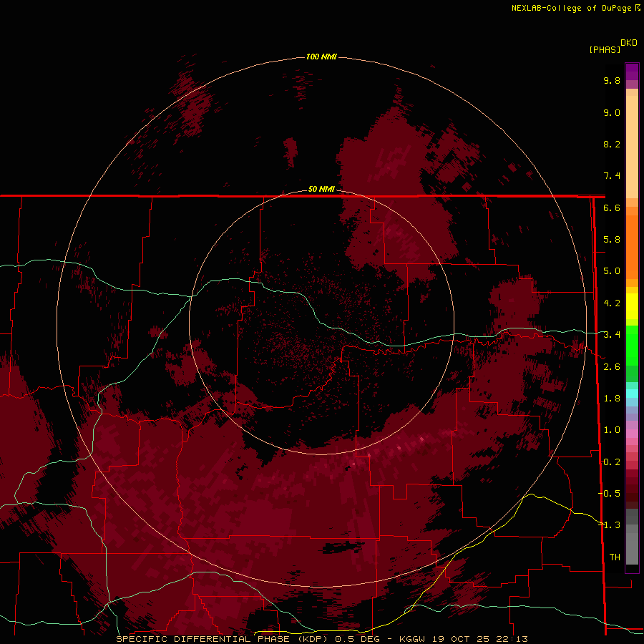Click the cyan segment of color bar
644x644 pixels.
[632, 394]
